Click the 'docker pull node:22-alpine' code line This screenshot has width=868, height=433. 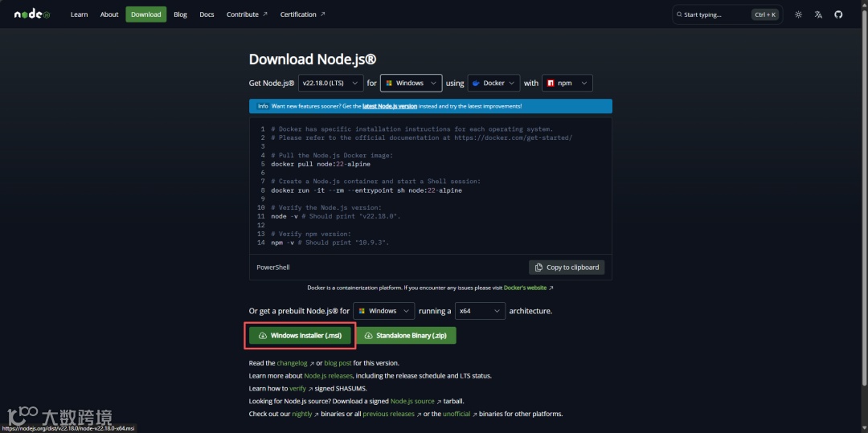[321, 164]
